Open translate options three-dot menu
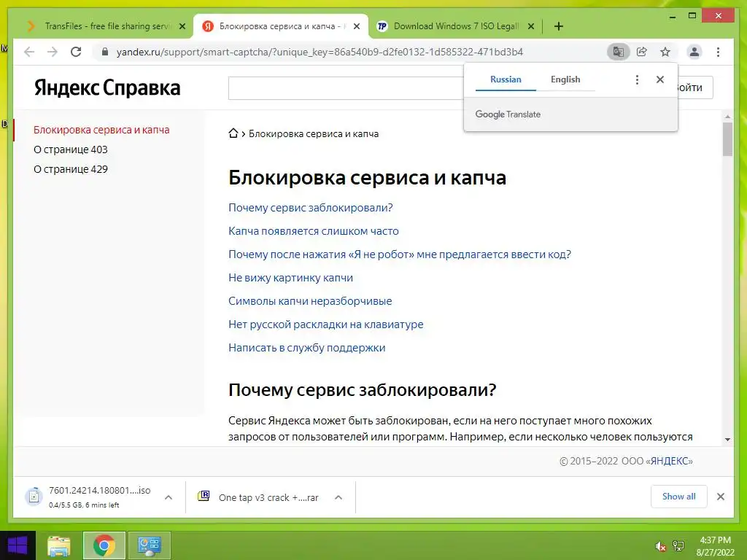747x560 pixels. point(637,79)
